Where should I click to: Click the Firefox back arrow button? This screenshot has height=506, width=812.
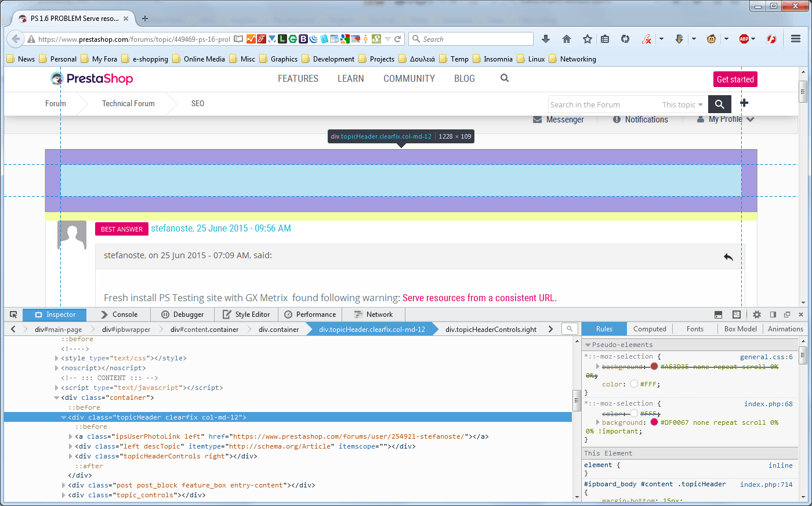point(16,39)
